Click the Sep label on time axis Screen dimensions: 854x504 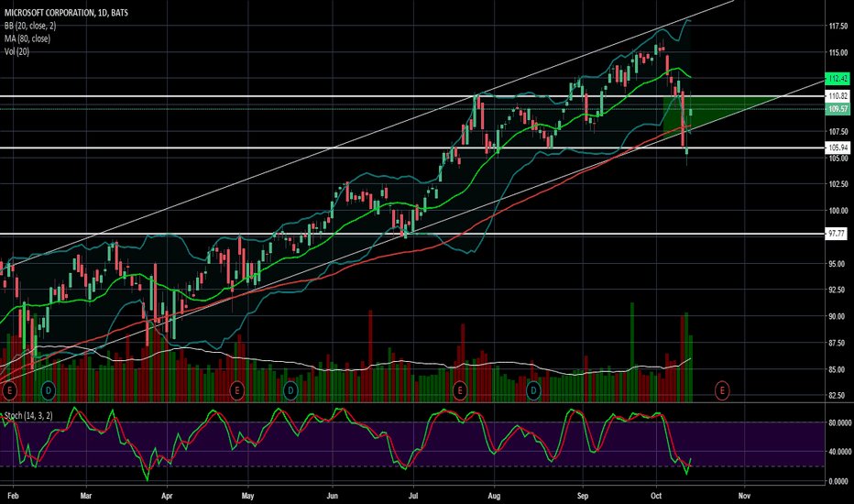click(x=582, y=496)
